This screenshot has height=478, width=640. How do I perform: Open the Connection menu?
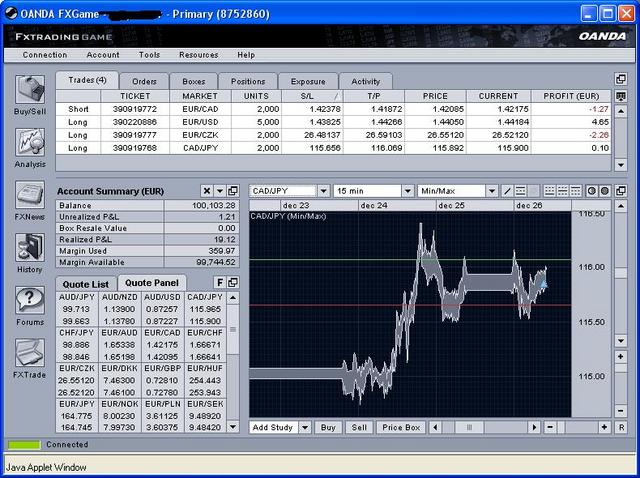45,55
